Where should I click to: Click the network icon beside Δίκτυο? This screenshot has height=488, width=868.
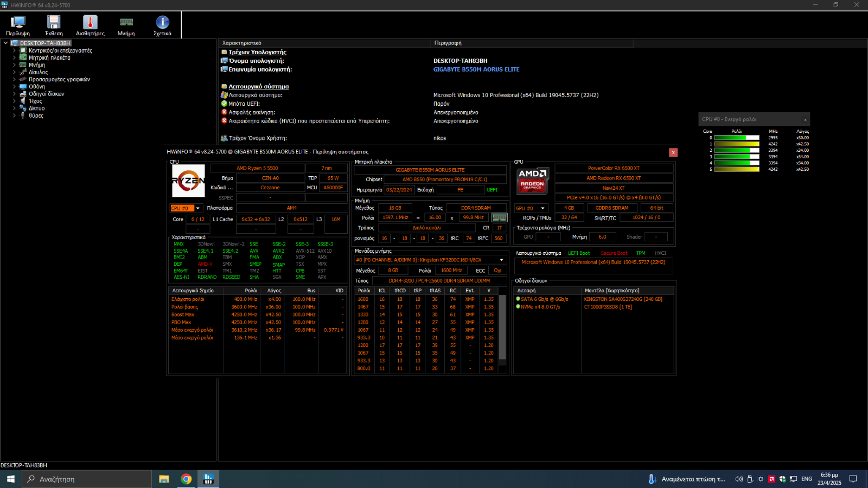point(23,108)
